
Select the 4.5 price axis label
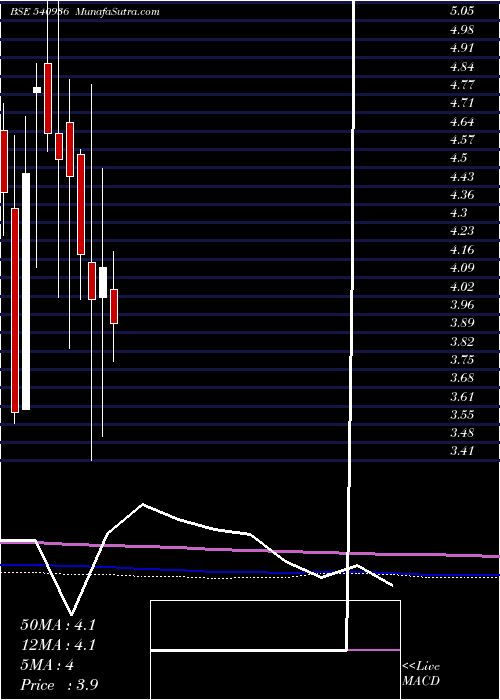pyautogui.click(x=458, y=158)
